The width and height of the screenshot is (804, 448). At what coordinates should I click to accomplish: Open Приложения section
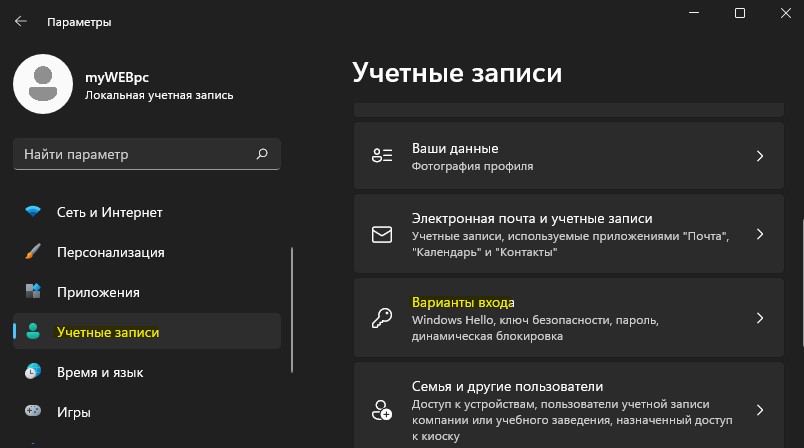coord(147,292)
